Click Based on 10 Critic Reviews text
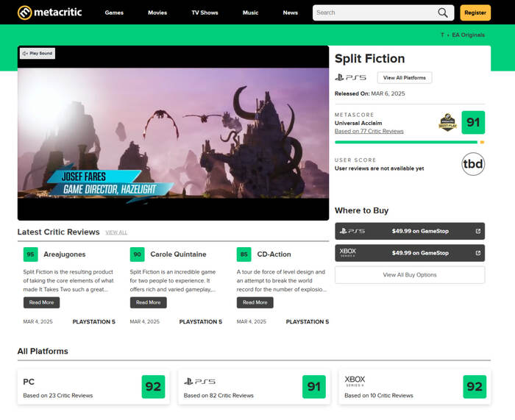The image size is (515, 420). [x=379, y=396]
